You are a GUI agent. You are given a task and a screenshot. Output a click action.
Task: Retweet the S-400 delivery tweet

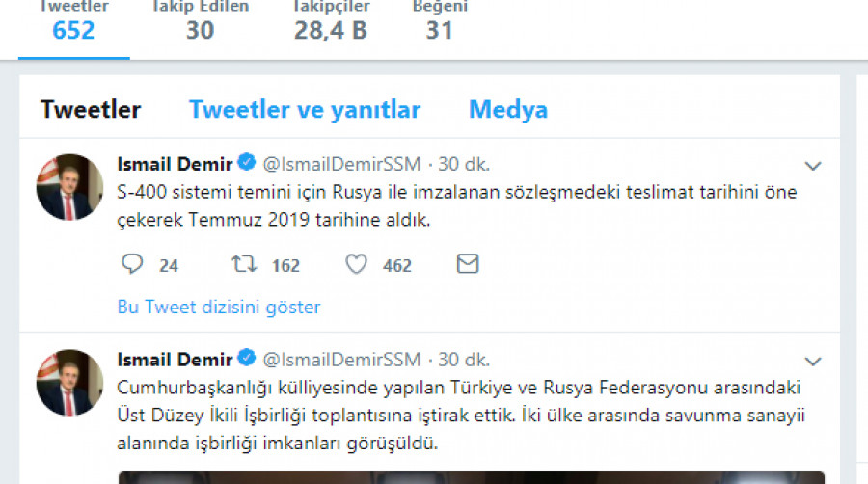[x=243, y=264]
